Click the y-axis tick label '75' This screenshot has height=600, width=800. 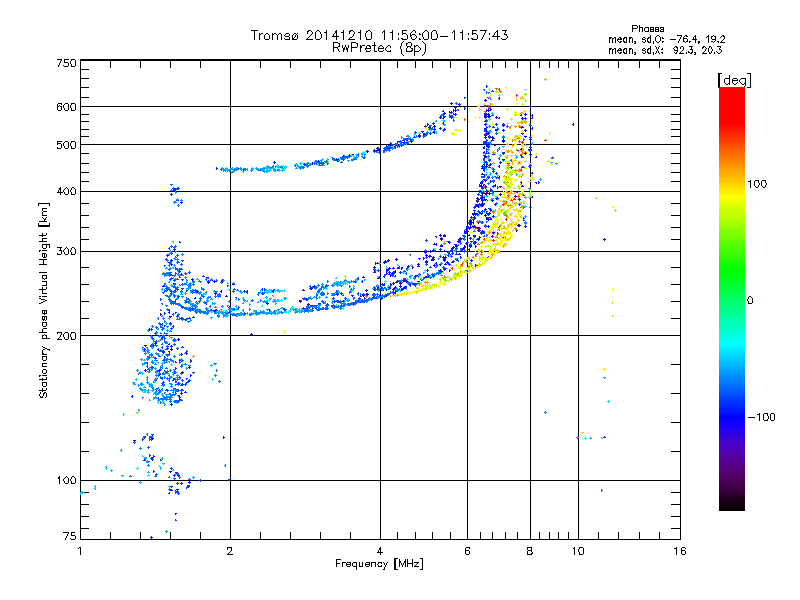click(70, 536)
